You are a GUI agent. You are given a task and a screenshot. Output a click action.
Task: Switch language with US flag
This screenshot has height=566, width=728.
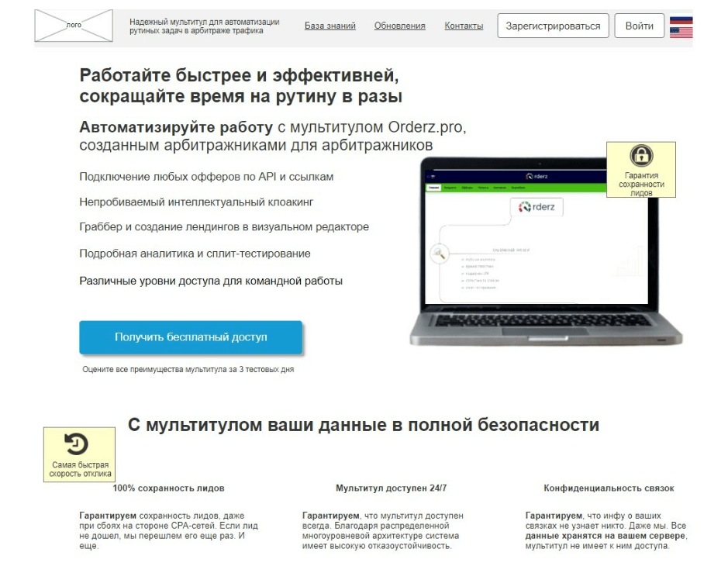tap(681, 33)
